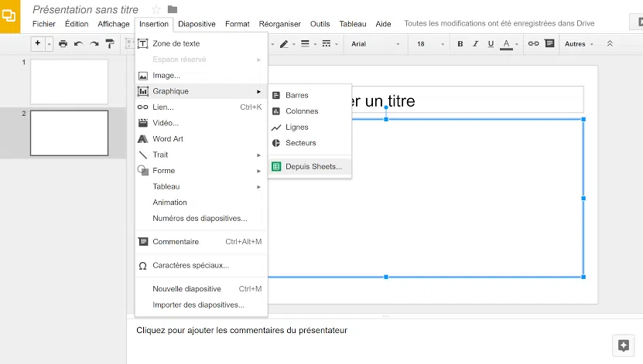643x364 pixels.
Task: Choose Word Art menu entry
Action: point(201,139)
